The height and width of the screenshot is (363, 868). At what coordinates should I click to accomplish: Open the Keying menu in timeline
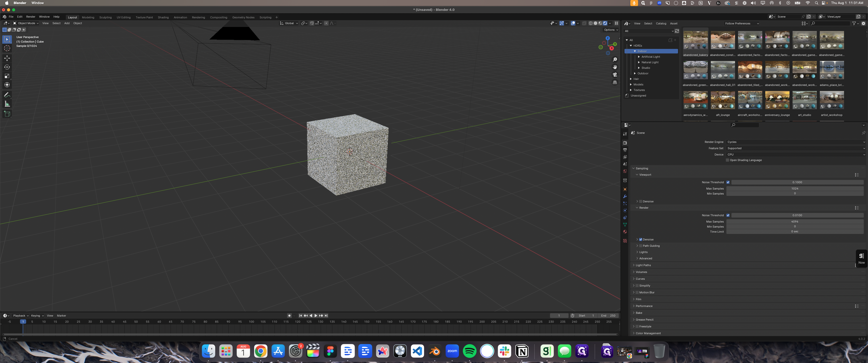[37, 316]
